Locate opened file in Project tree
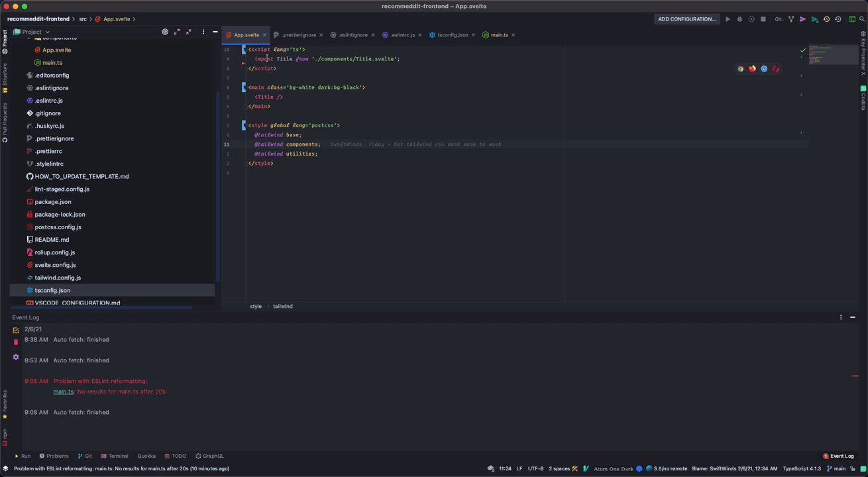868x477 pixels. coord(165,32)
